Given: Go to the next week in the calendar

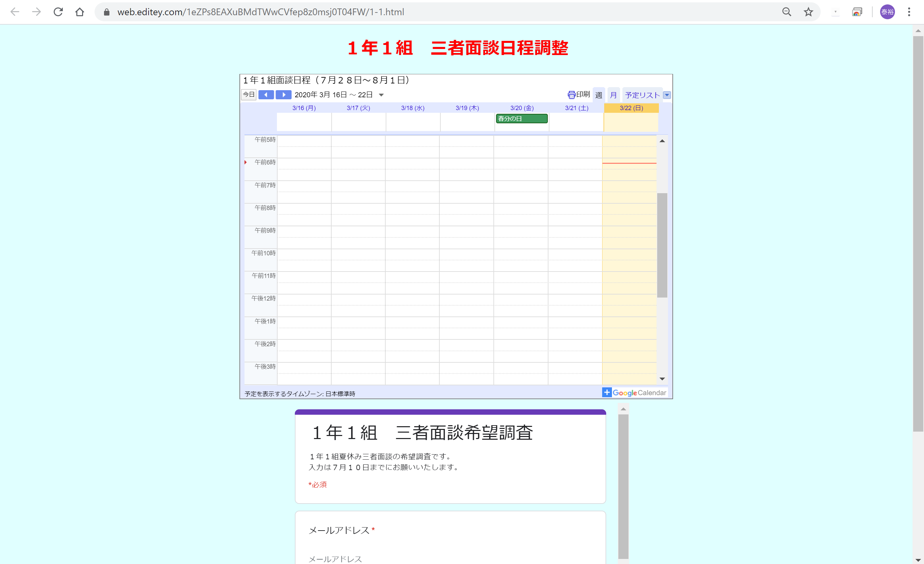Looking at the screenshot, I should click(283, 95).
